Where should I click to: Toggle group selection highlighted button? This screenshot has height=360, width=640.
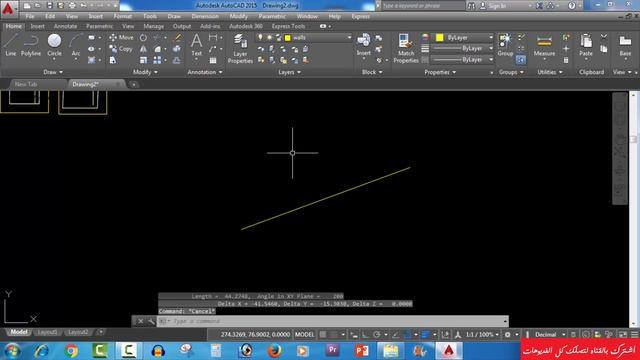click(521, 60)
